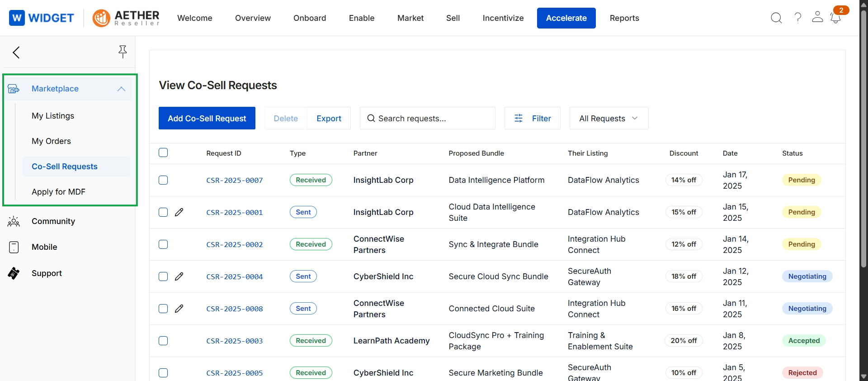The width and height of the screenshot is (868, 381).
Task: Click the Accepted status badge
Action: tap(804, 341)
